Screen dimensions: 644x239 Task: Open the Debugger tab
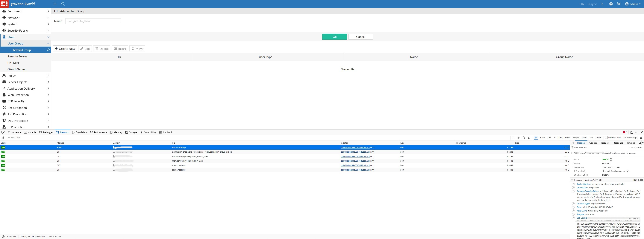point(46,132)
